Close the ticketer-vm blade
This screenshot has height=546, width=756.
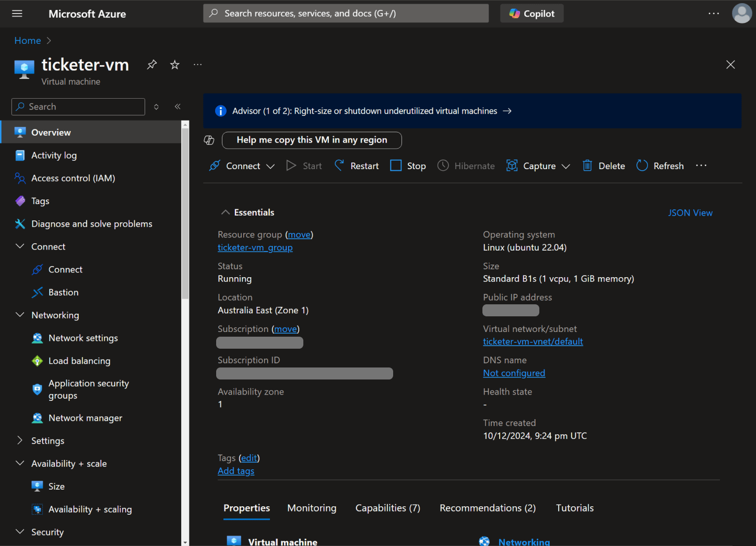point(730,65)
